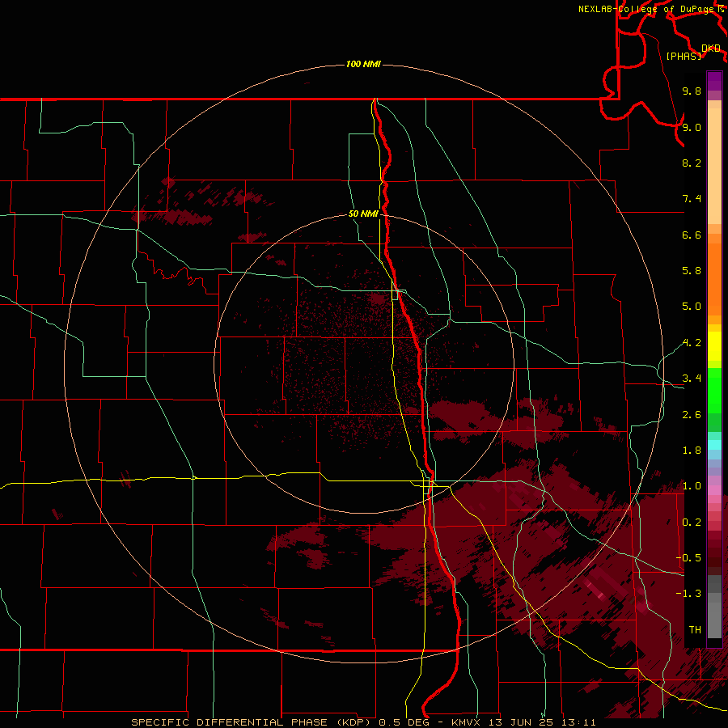Click the 8.2 value on color scale
This screenshot has height=728, width=728.
(692, 163)
